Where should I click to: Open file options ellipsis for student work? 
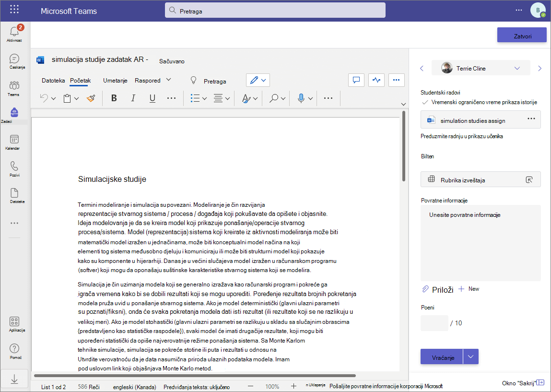[531, 119]
